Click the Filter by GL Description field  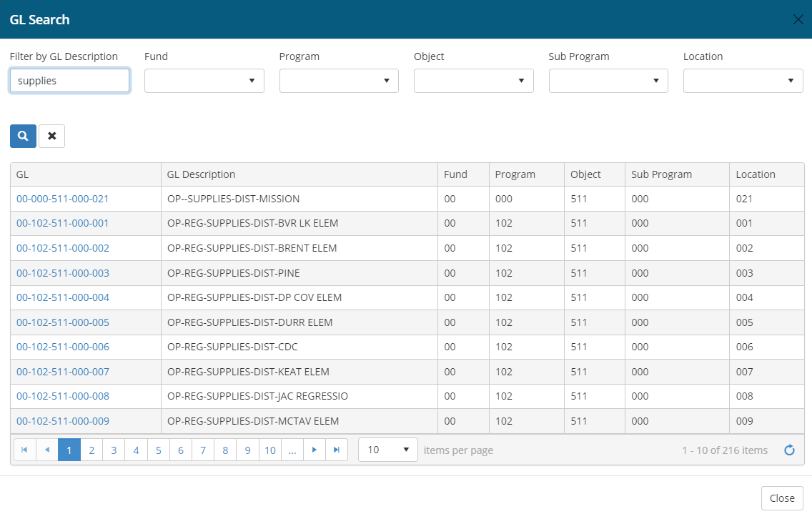pyautogui.click(x=69, y=81)
